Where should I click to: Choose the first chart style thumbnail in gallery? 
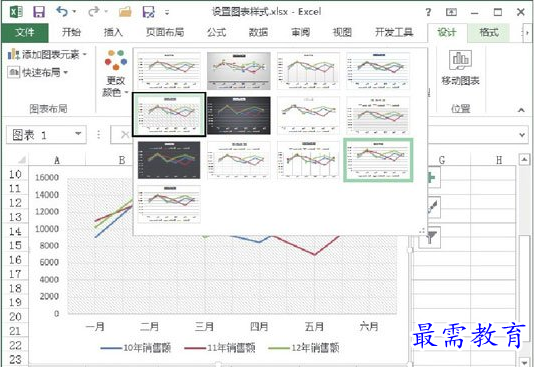(x=169, y=70)
